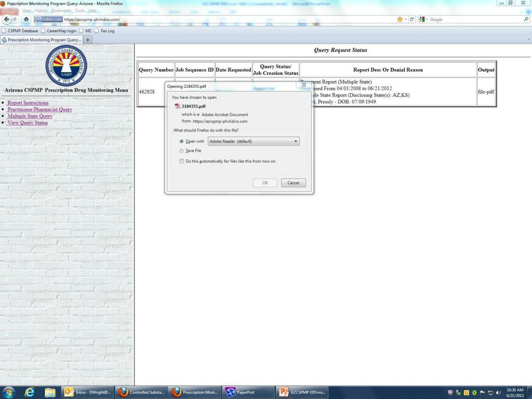Image resolution: width=532 pixels, height=399 pixels.
Task: Open the URL history dropdown arrow
Action: pyautogui.click(x=406, y=19)
